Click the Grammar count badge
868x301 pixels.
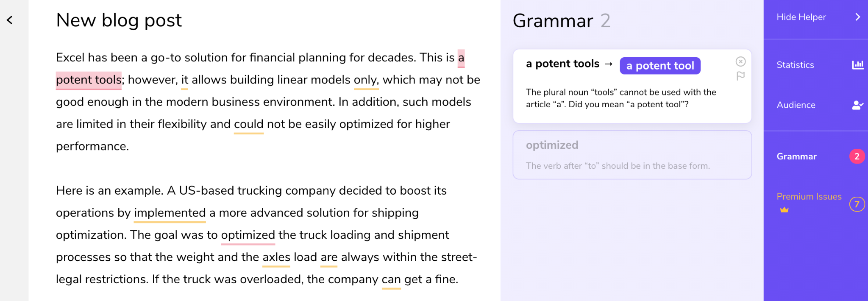click(857, 156)
